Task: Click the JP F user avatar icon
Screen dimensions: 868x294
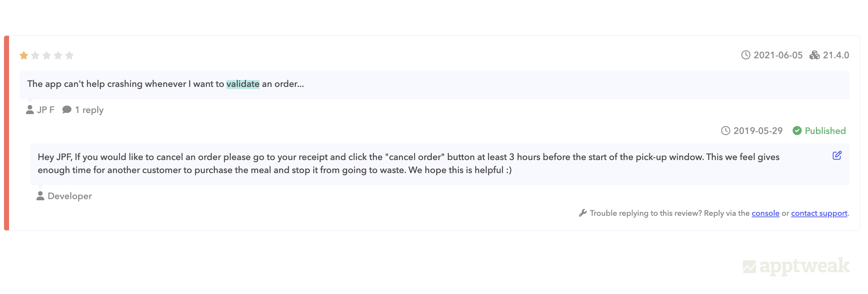Action: [30, 110]
